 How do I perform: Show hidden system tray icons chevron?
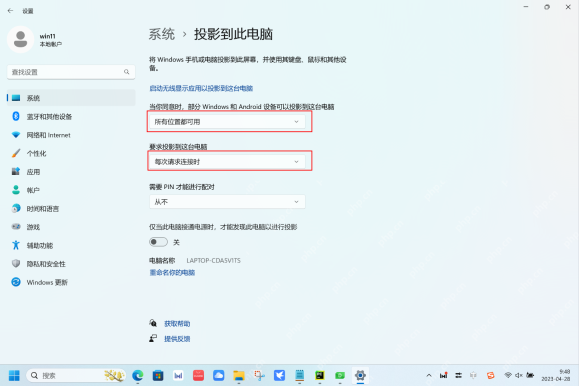click(x=429, y=375)
